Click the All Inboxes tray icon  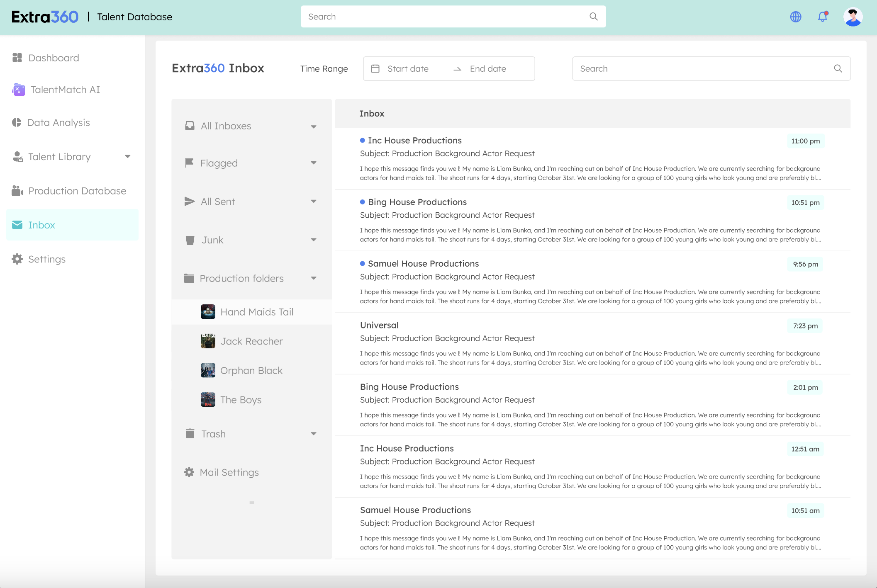190,126
